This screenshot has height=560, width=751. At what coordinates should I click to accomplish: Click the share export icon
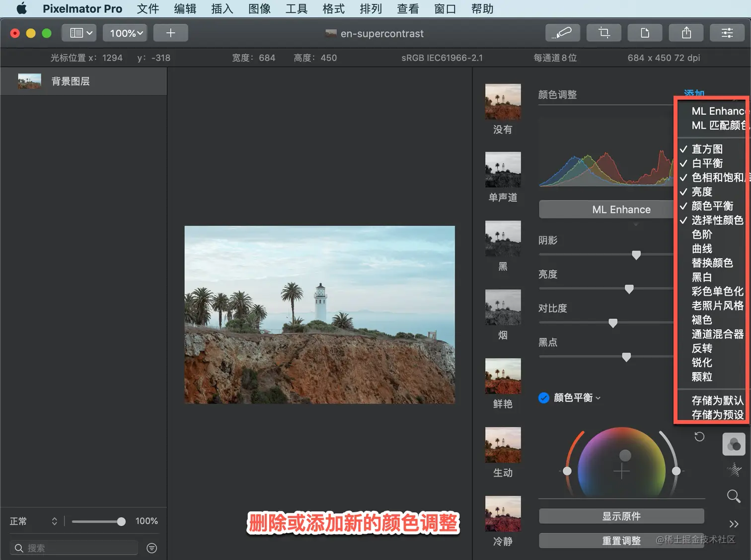[x=686, y=33]
